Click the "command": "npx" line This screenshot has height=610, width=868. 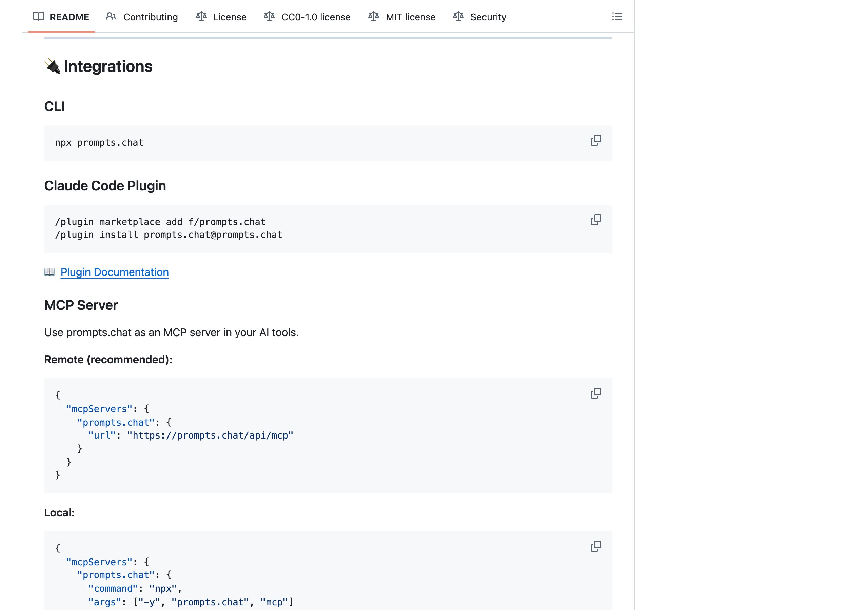pos(135,588)
